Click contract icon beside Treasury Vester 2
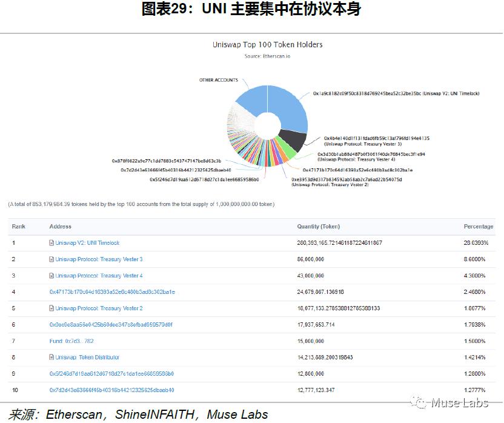504x423 pixels. (51, 308)
